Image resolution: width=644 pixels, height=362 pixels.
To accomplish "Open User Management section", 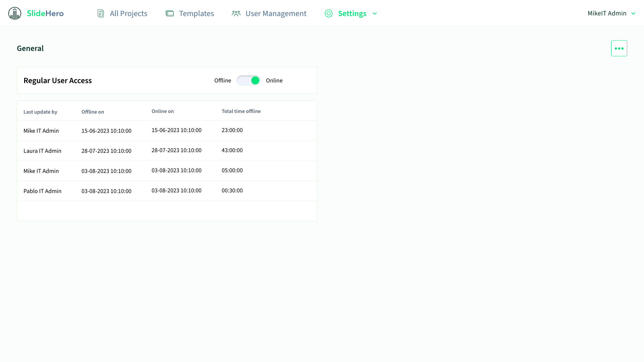I will coord(276,13).
